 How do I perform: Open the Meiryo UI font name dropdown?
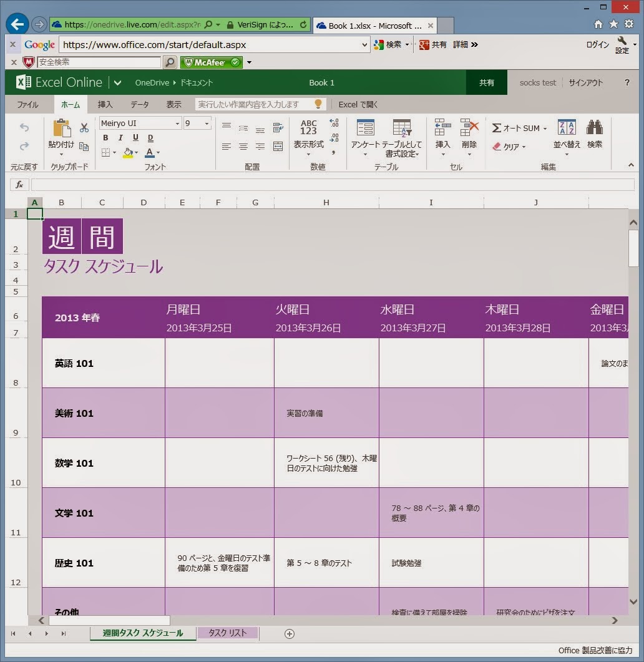178,124
